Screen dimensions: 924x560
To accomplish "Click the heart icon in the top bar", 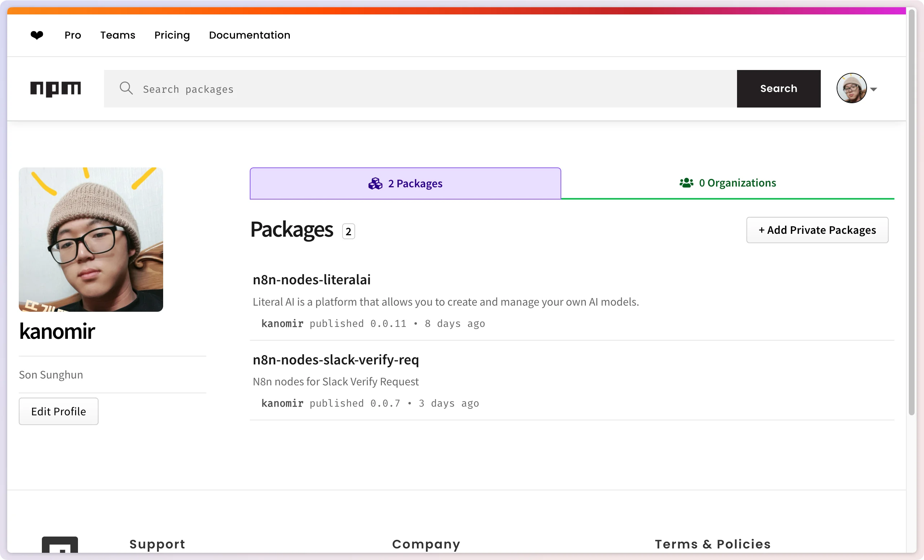I will pyautogui.click(x=37, y=35).
